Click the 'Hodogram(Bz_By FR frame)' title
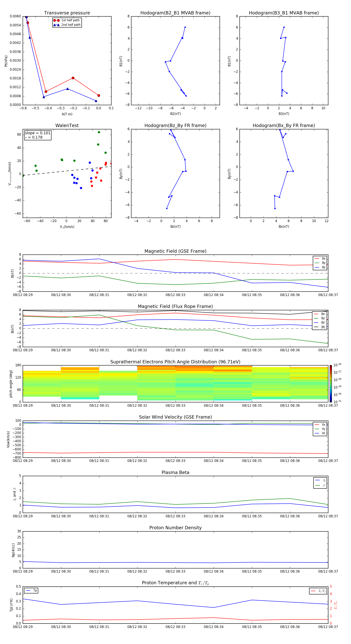Viewport: 351px width, 644px height. (x=175, y=125)
